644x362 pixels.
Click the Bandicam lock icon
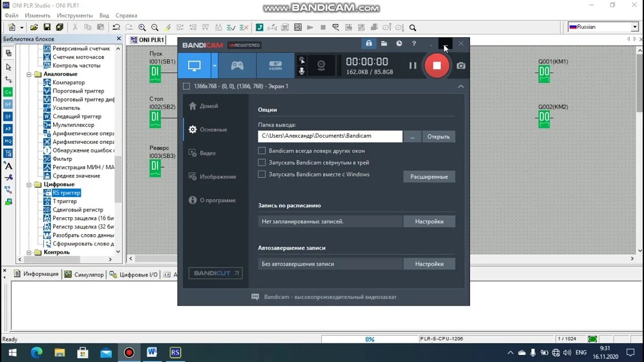coord(369,44)
